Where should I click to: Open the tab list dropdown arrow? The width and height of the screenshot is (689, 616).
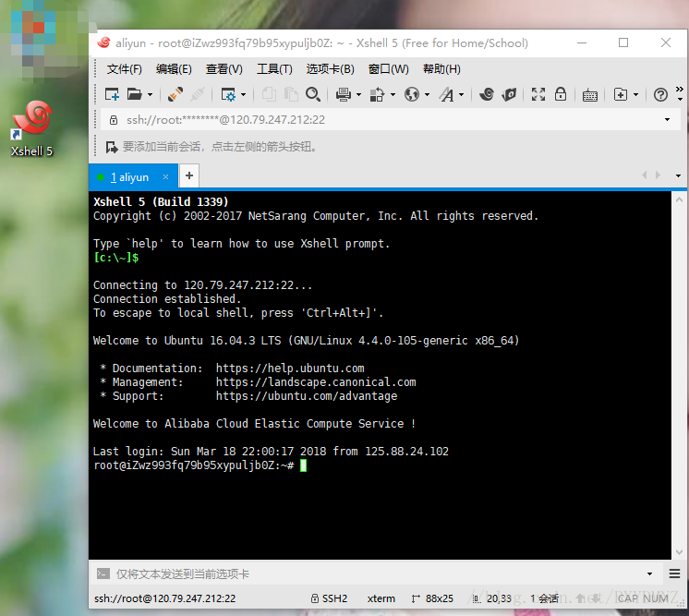coord(678,175)
